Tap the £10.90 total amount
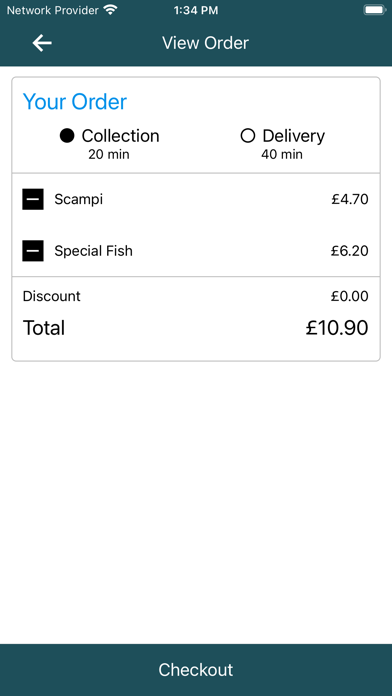Image resolution: width=392 pixels, height=696 pixels. [337, 328]
